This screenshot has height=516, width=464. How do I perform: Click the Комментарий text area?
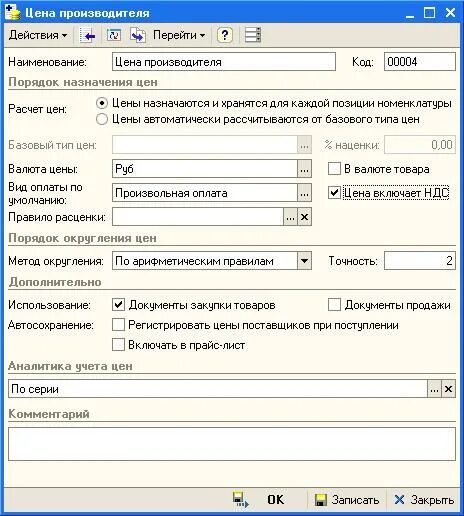click(232, 444)
